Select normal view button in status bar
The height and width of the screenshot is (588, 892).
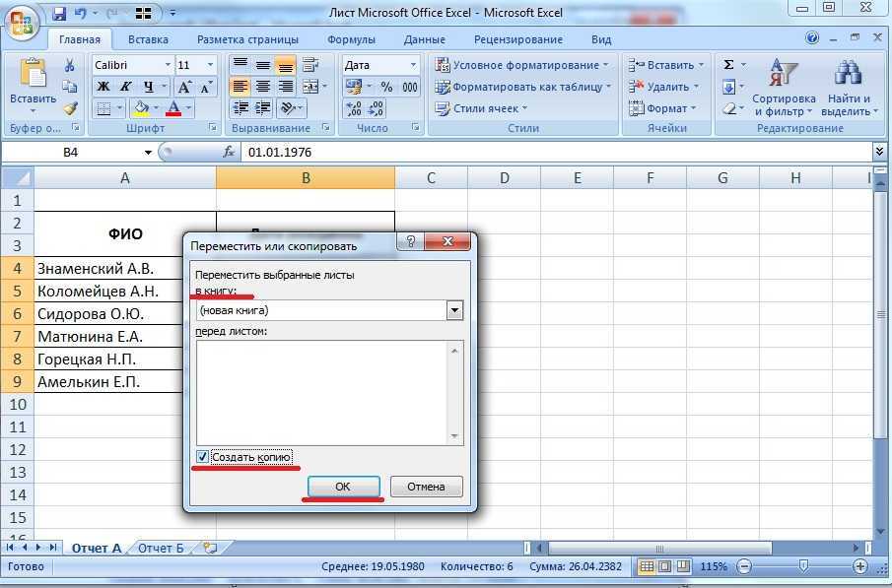pos(647,567)
